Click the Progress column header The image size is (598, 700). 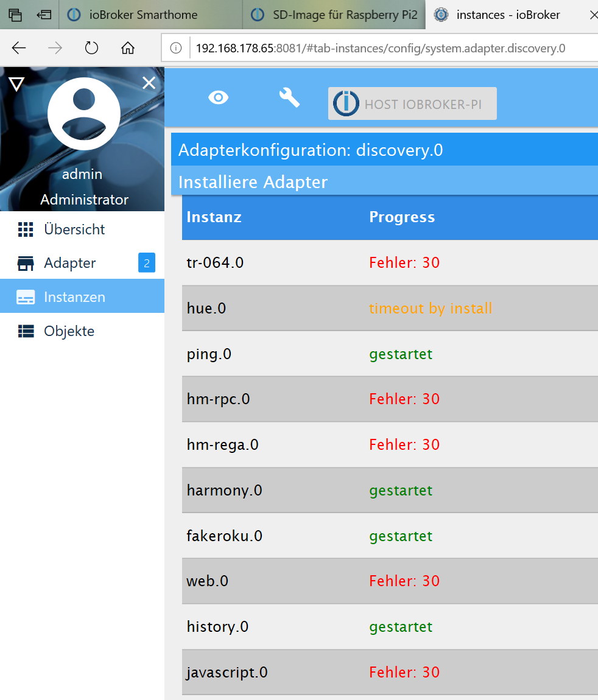[402, 217]
